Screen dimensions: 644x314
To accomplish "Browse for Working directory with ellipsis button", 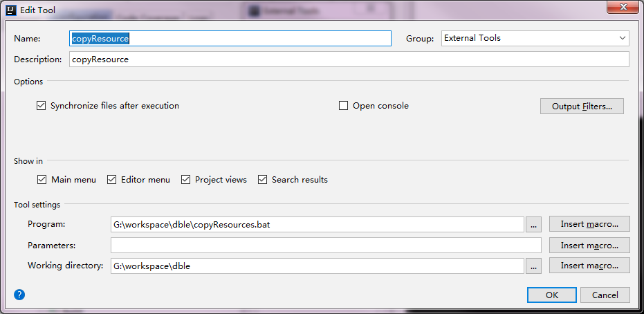I will [533, 266].
